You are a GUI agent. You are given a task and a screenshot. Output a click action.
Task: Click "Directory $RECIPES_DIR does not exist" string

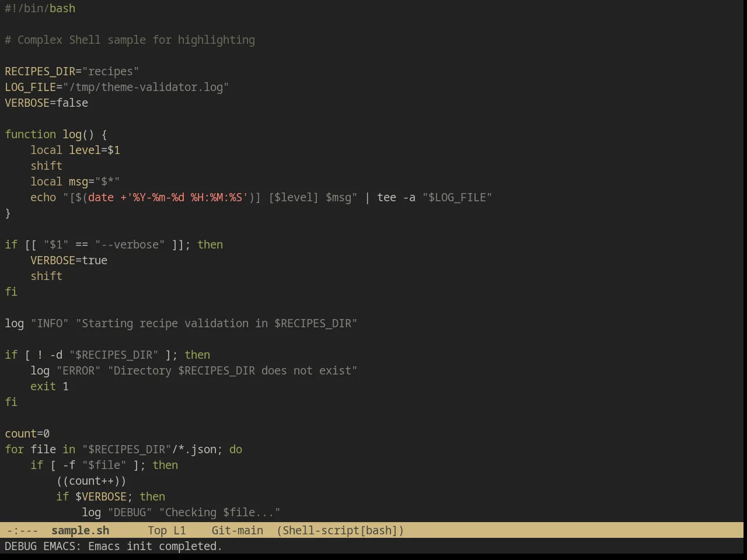click(x=232, y=371)
